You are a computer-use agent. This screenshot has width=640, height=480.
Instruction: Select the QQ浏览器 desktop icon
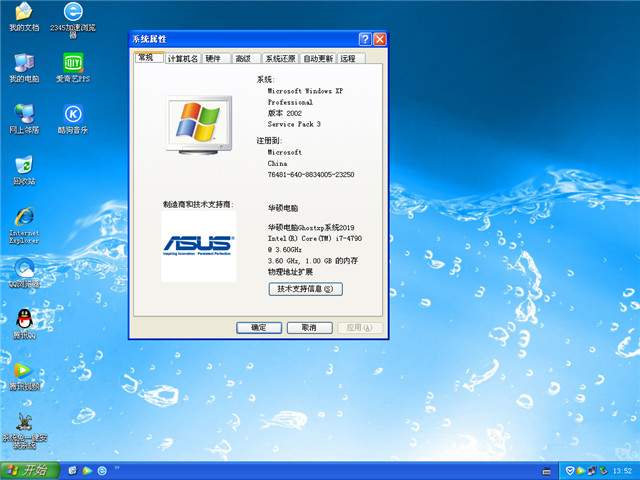pyautogui.click(x=24, y=273)
